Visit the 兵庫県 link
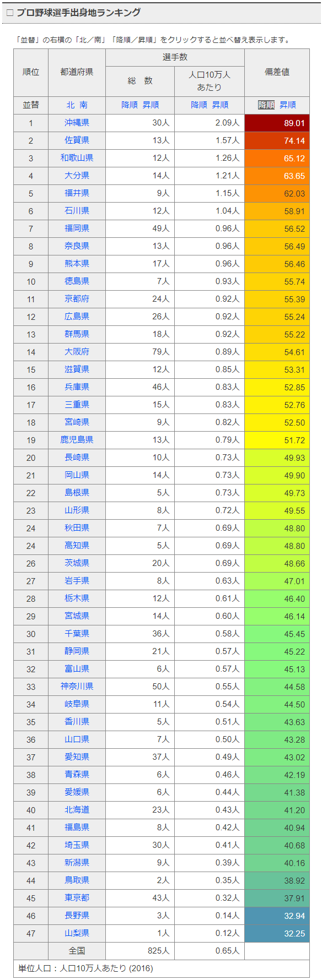Viewport: 322px width, 980px height. [77, 387]
